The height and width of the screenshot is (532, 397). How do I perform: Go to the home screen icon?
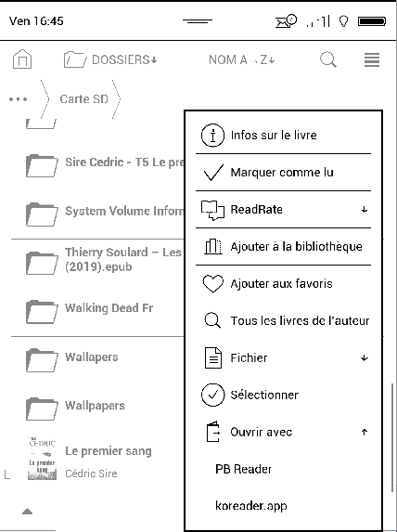(x=22, y=59)
